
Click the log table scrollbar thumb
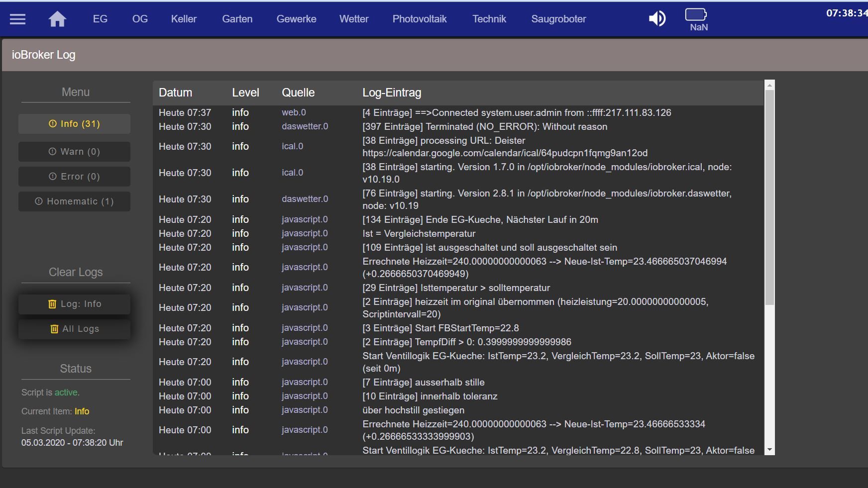pyautogui.click(x=770, y=197)
